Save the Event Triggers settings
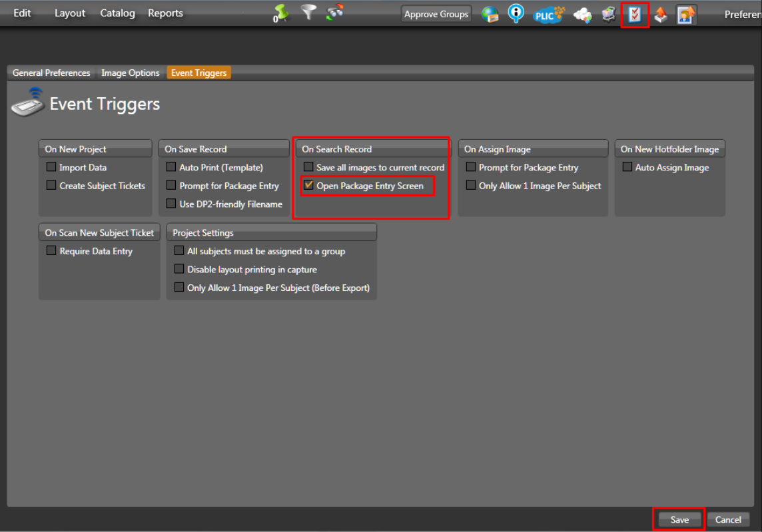Image resolution: width=762 pixels, height=532 pixels. [679, 519]
